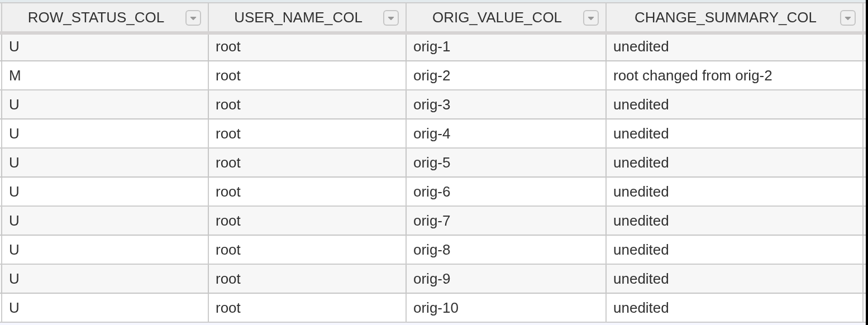The width and height of the screenshot is (868, 325).
Task: Open the ORIG_VALUE_COL filter dropdown arrow
Action: [591, 18]
